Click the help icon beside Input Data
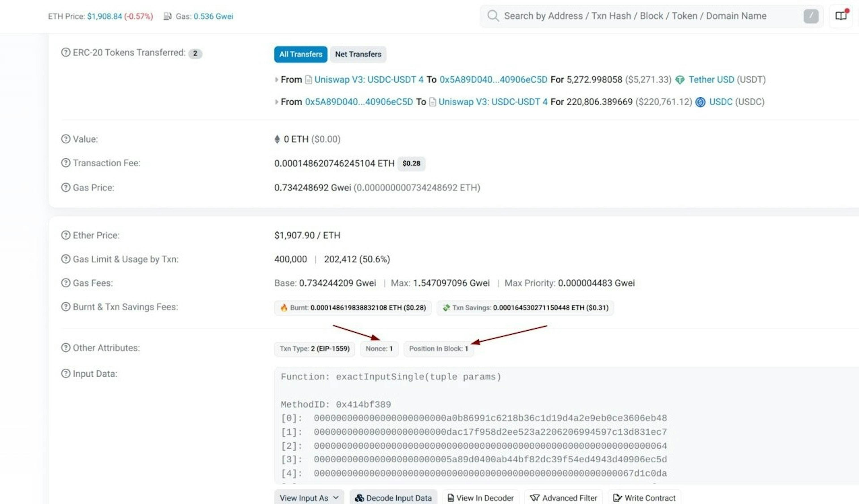 click(66, 373)
